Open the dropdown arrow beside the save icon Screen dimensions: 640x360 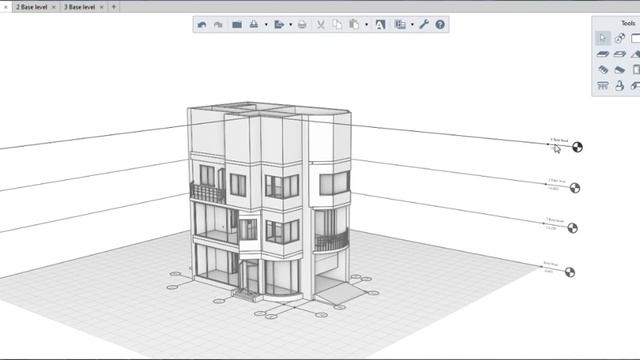[266, 25]
